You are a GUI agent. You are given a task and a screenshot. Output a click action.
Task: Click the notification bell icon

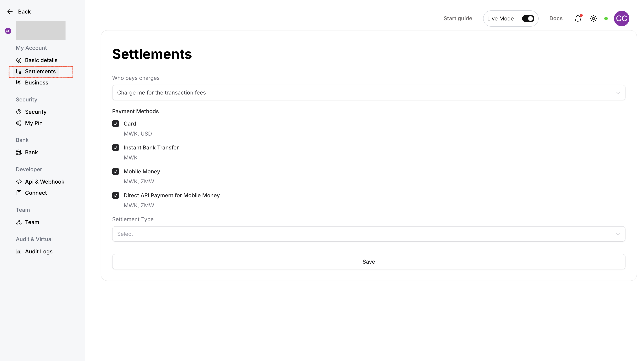coord(578,19)
